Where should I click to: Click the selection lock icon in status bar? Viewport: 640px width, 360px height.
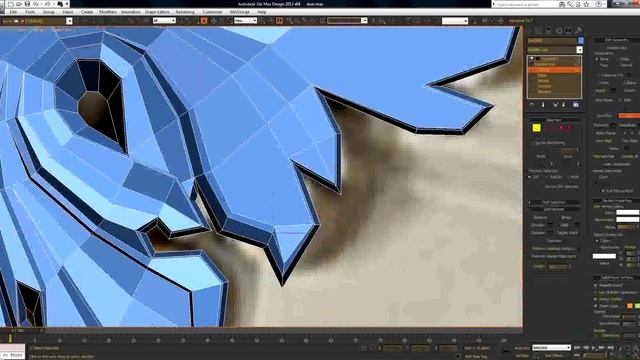(364, 348)
